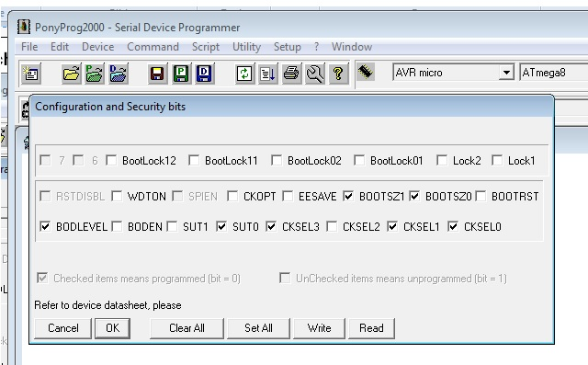
Task: Click the Reload Files toolbar icon
Action: click(x=244, y=74)
